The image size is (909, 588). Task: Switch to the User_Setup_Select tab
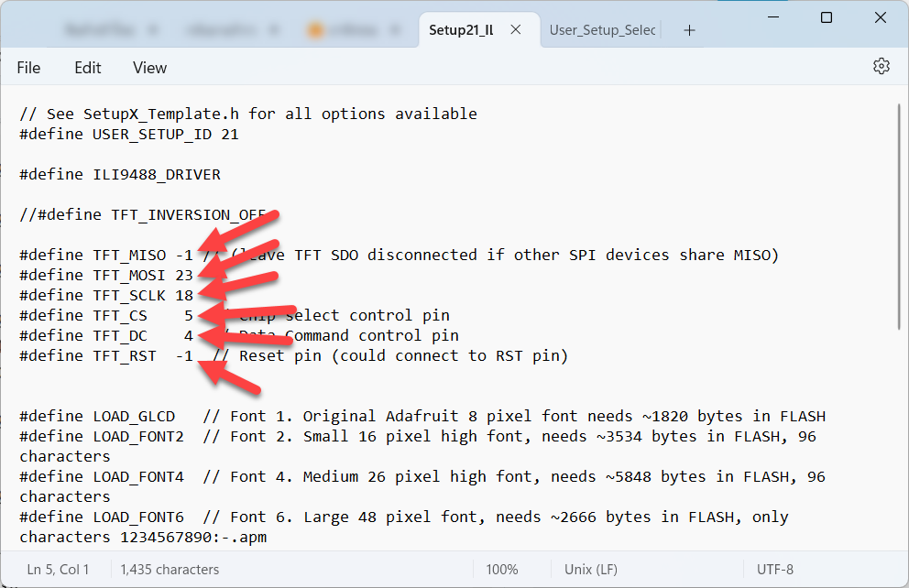coord(601,30)
